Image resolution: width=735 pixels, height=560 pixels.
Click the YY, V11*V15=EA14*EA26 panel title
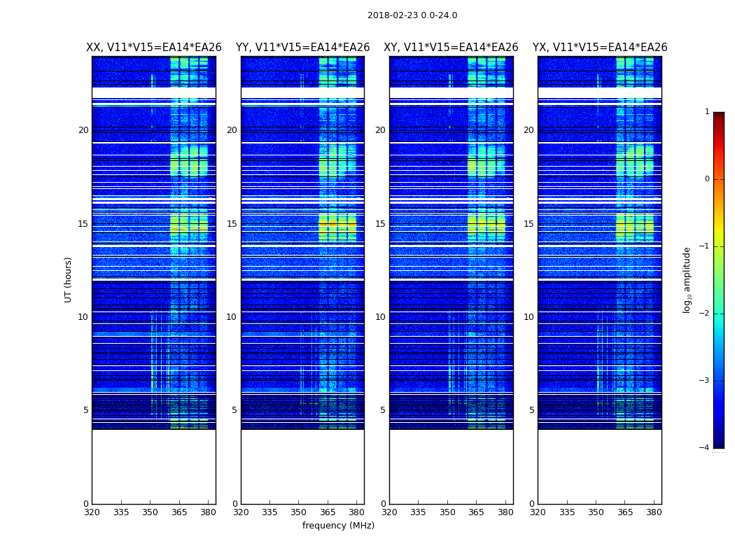[x=303, y=48]
